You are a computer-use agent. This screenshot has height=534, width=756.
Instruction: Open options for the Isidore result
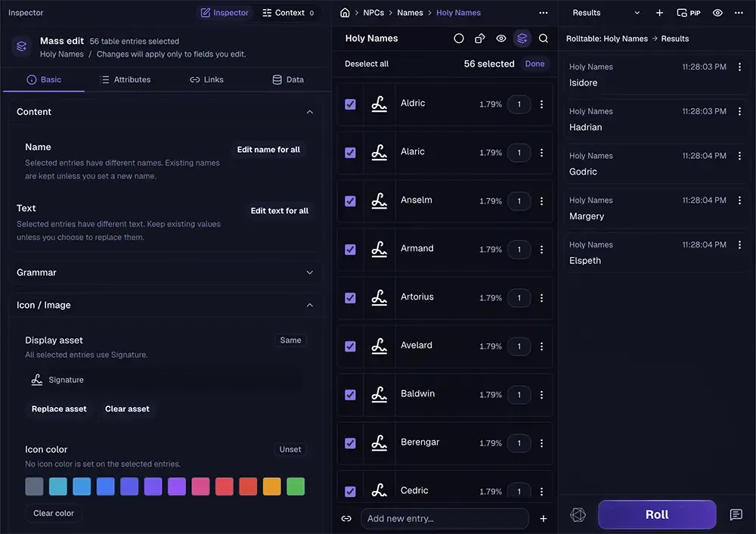[739, 67]
